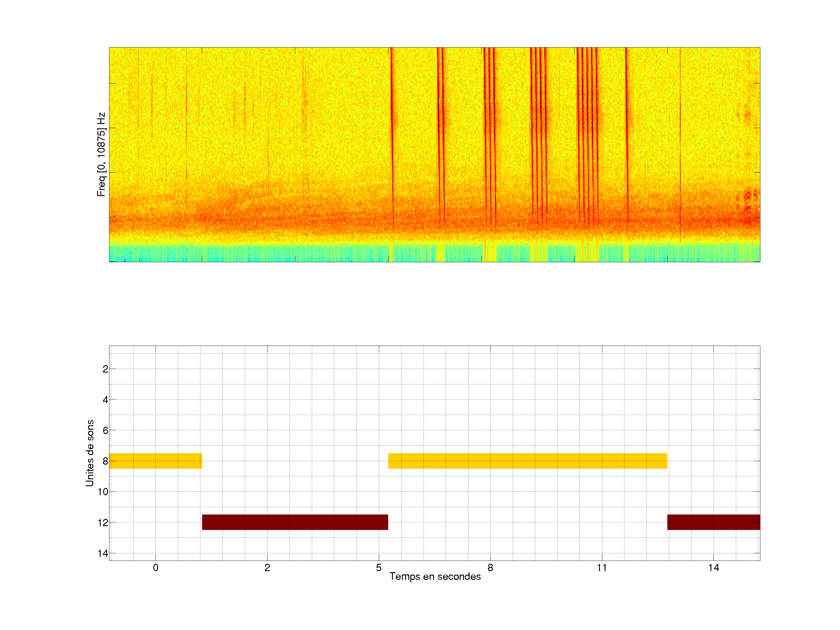The height and width of the screenshot is (630, 840).
Task: Click the x-axis tick label 2
Action: pos(267,568)
